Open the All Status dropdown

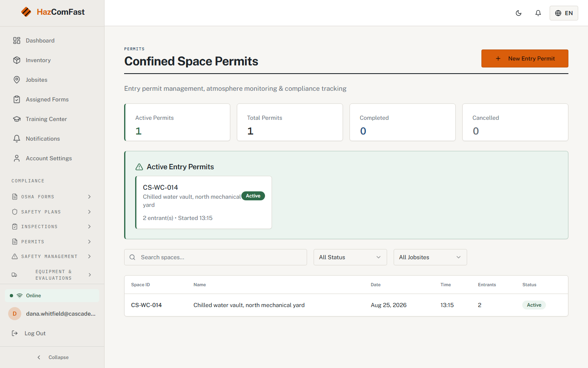350,257
